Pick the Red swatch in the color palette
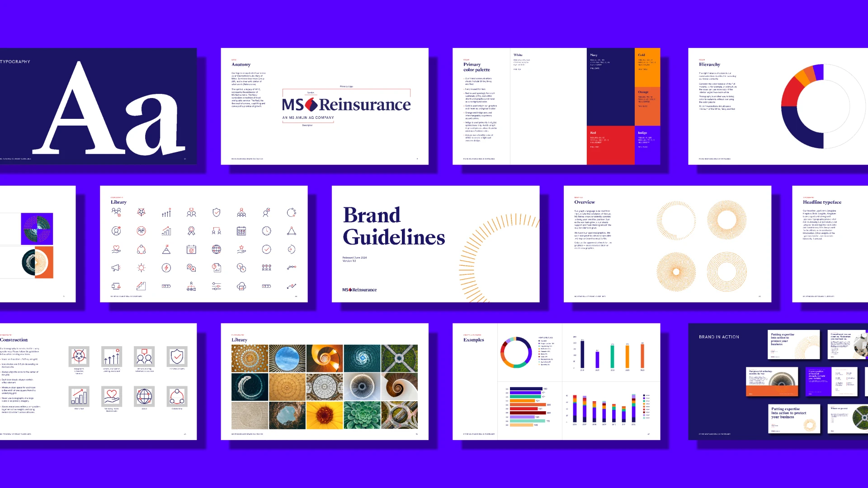Viewport: 868px width, 488px height. click(610, 145)
